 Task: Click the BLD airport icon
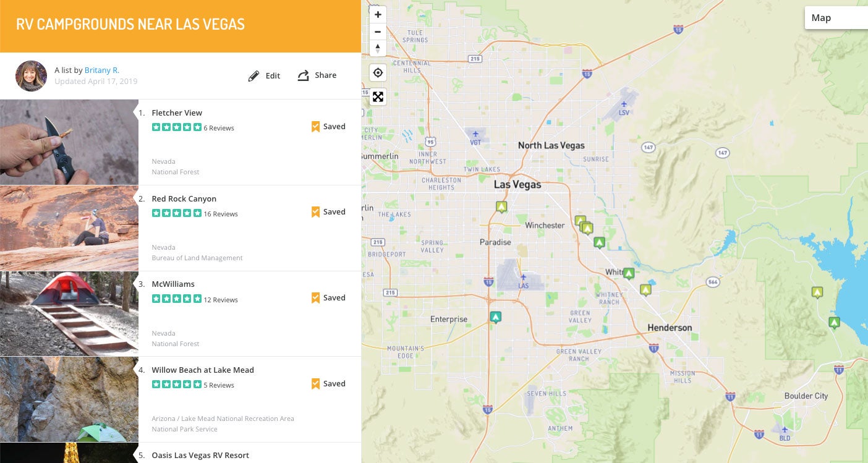pos(785,429)
